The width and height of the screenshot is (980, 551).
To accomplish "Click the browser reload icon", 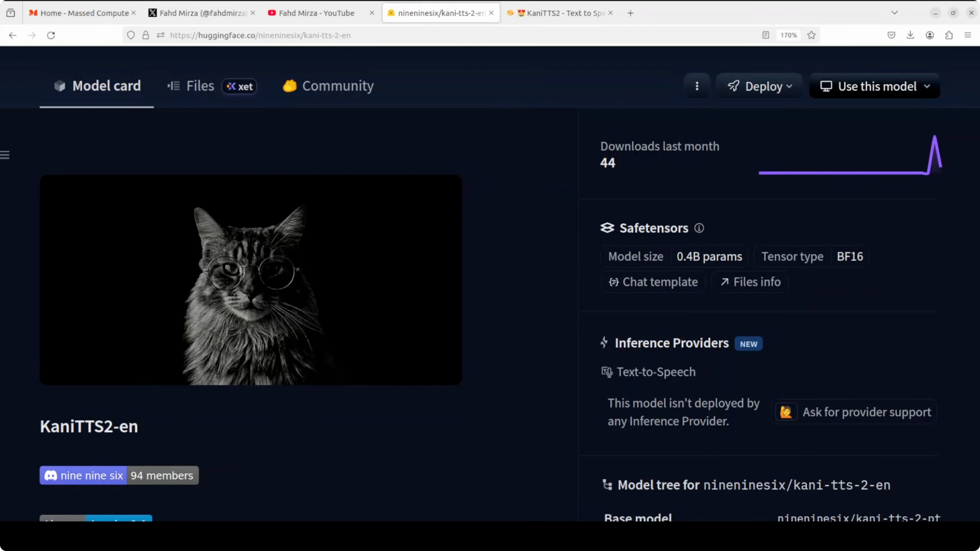I will click(x=51, y=35).
